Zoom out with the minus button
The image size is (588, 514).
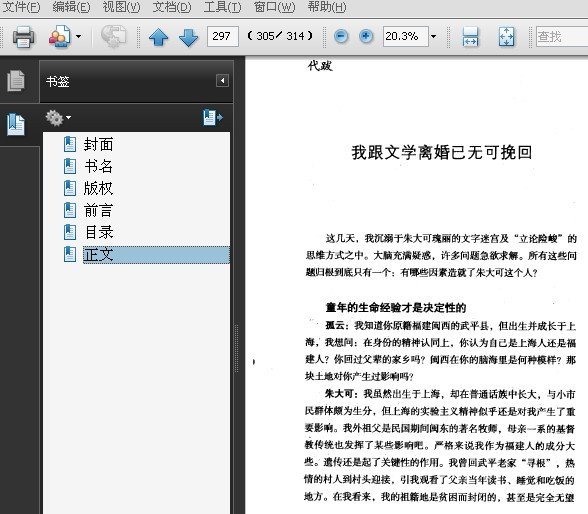[x=341, y=36]
